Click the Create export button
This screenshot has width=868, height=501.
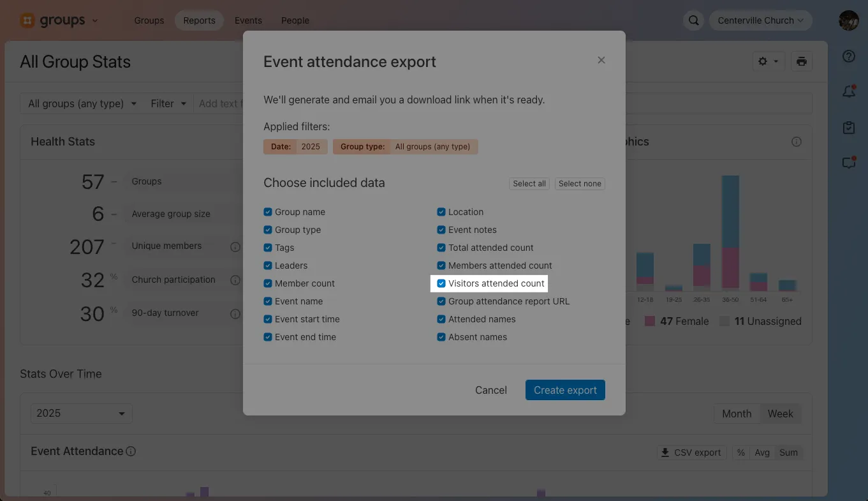(x=565, y=390)
